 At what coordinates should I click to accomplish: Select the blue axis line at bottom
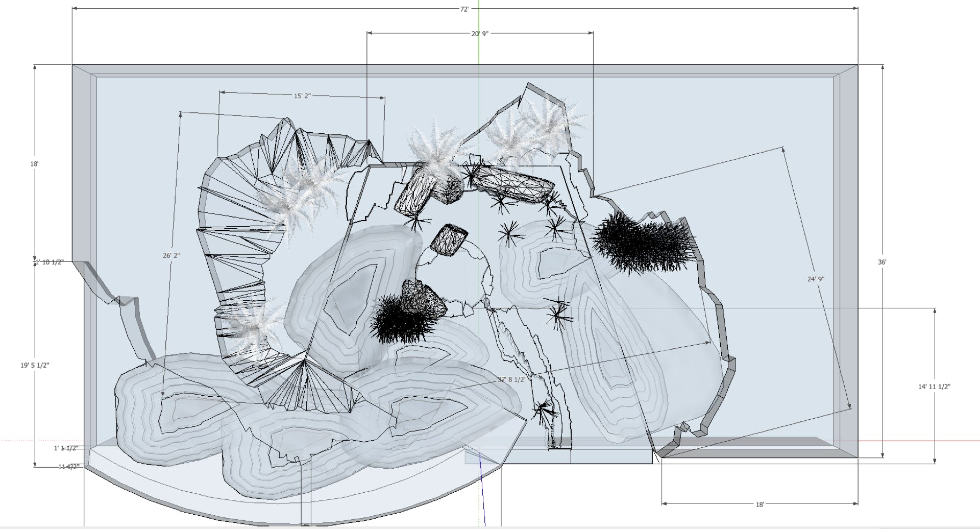(x=481, y=490)
